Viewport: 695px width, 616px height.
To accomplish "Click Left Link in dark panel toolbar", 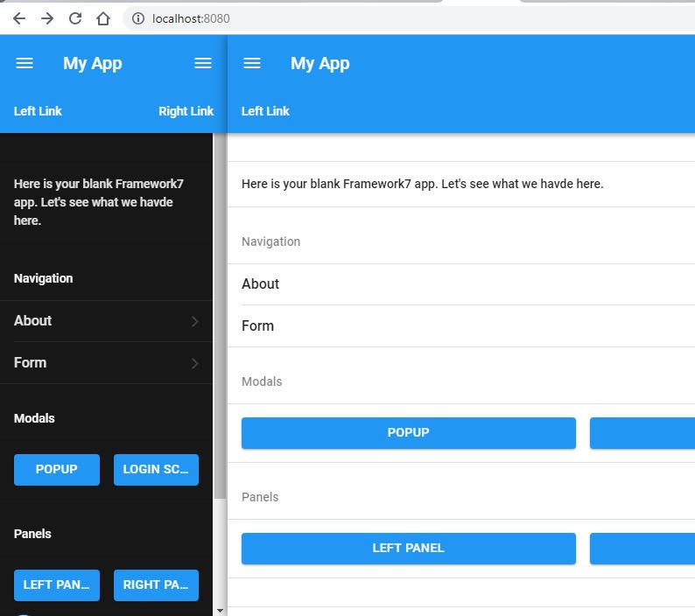I will [38, 111].
